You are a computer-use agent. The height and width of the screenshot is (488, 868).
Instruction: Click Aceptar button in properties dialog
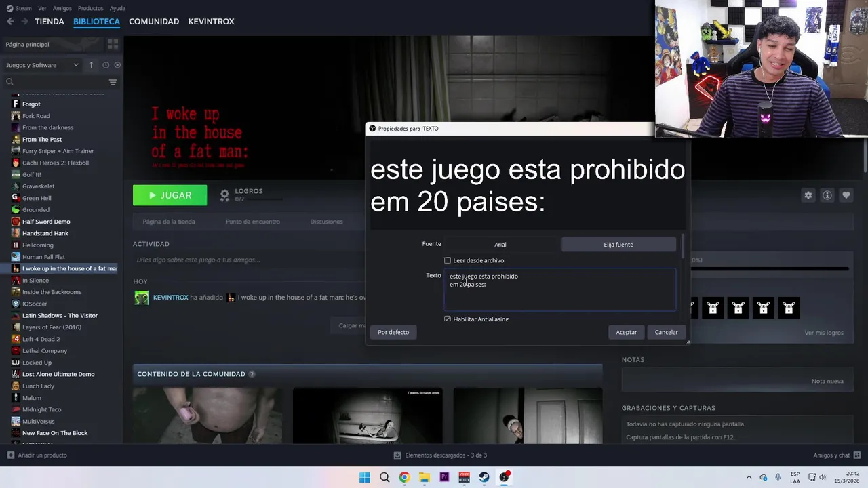(x=627, y=332)
